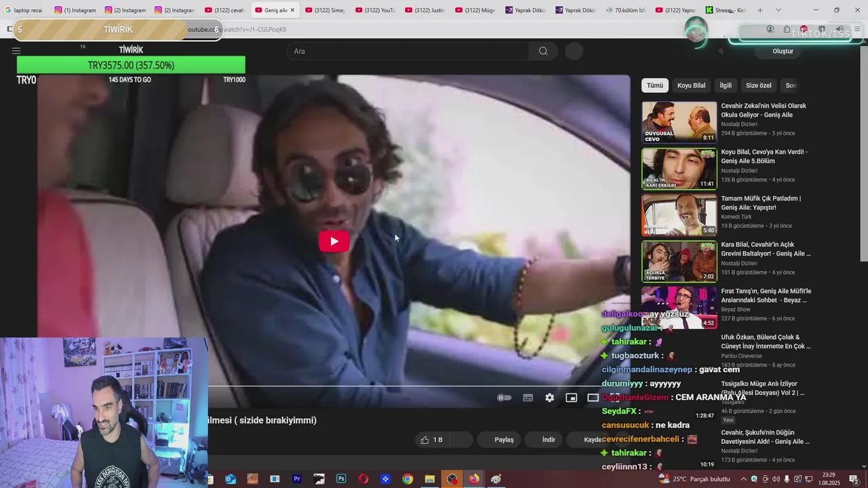868x488 pixels.
Task: Select the Size özel filter chip
Action: tap(759, 85)
